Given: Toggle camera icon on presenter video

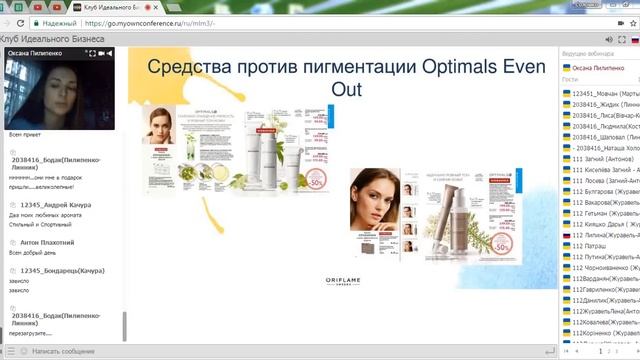Looking at the screenshot, I should (x=101, y=53).
